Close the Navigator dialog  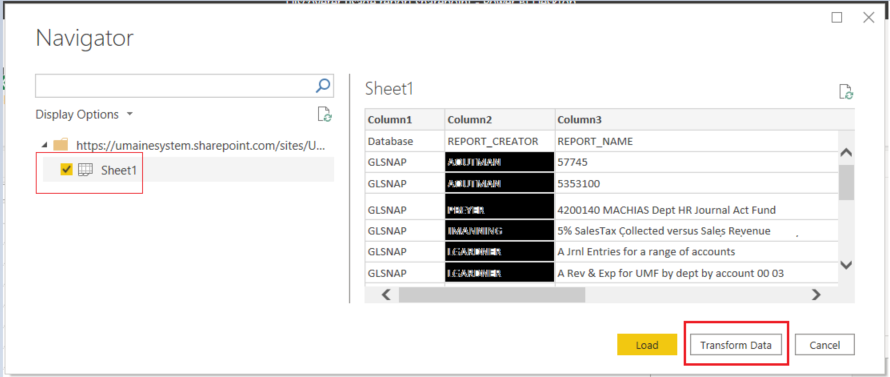pos(868,18)
